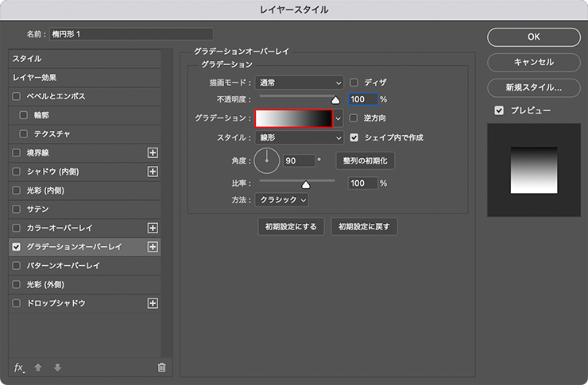Image resolution: width=588 pixels, height=385 pixels.
Task: Click the move effect up arrow
Action: pos(37,367)
